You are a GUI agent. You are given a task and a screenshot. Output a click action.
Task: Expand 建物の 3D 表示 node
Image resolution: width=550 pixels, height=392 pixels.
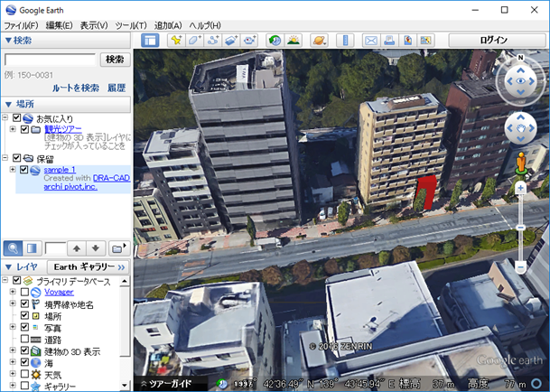click(x=13, y=350)
